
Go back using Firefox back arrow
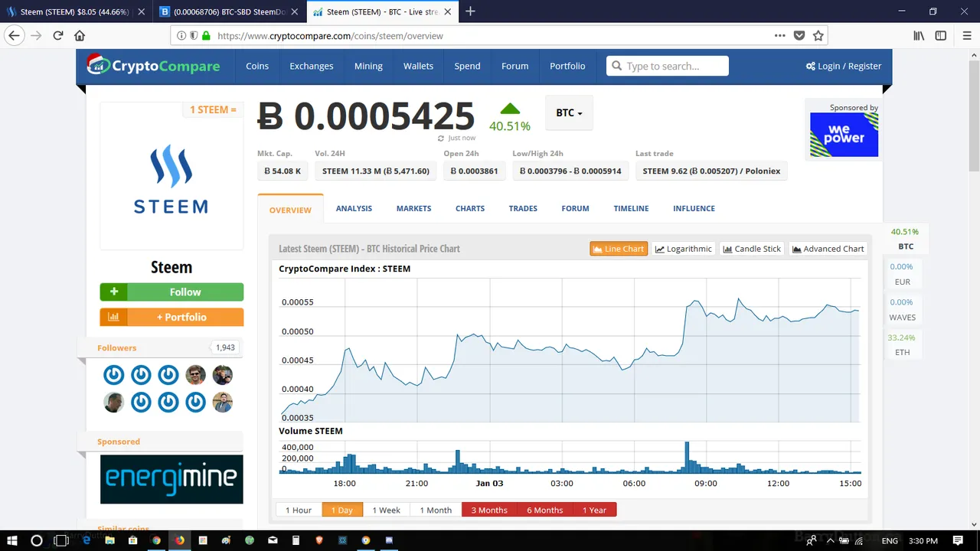(14, 35)
